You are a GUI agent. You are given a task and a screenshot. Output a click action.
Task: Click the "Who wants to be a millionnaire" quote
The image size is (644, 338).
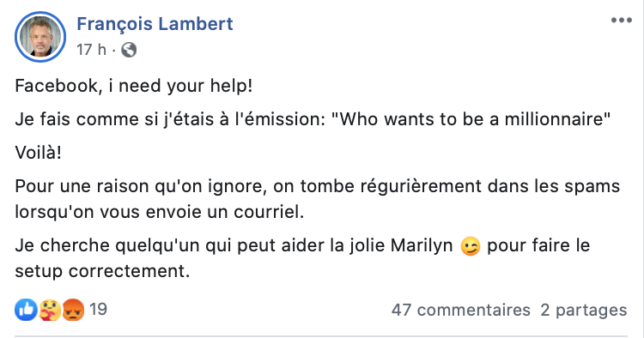click(471, 119)
